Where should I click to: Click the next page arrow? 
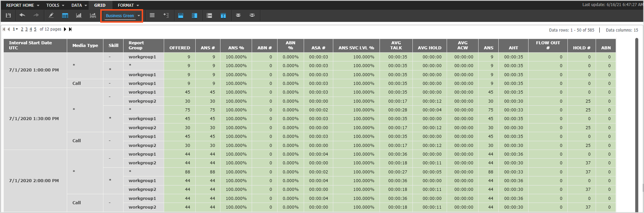click(65, 29)
